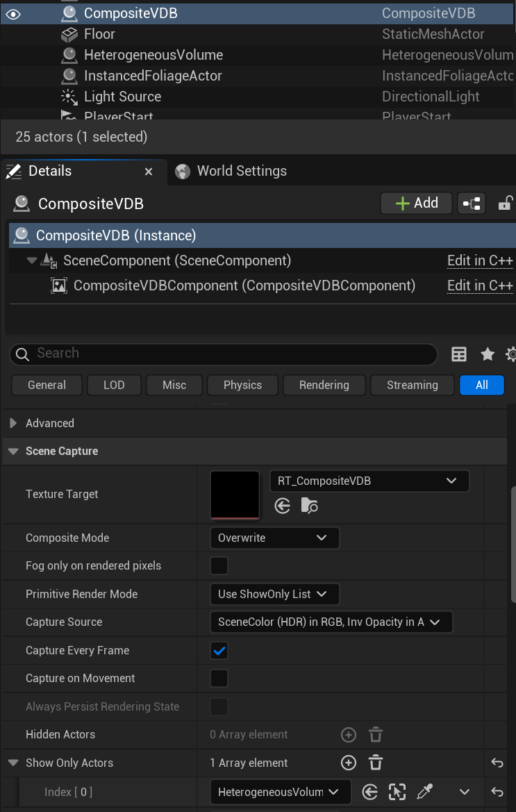Open the property matrix table view icon
This screenshot has height=812, width=516.
pos(459,354)
